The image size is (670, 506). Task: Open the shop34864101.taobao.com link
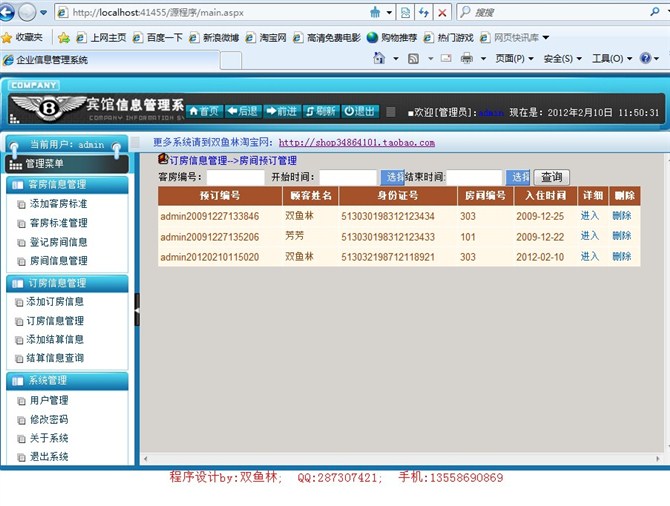(357, 143)
